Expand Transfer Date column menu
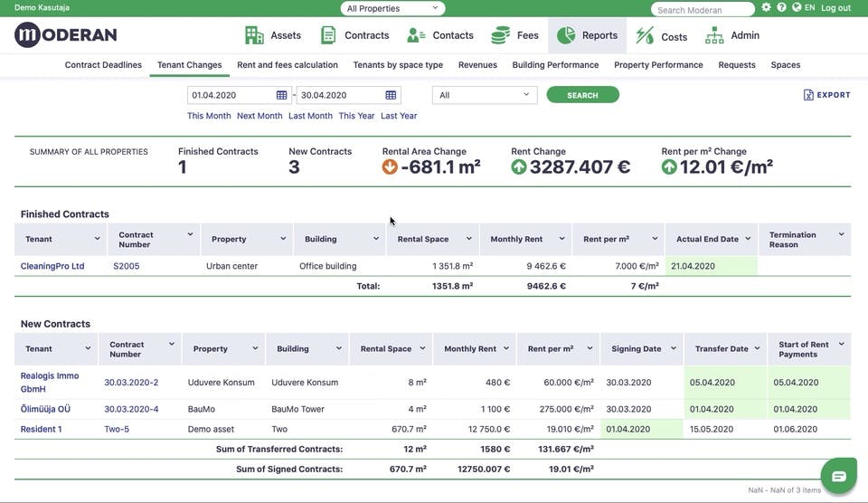The image size is (868, 503). (x=758, y=348)
